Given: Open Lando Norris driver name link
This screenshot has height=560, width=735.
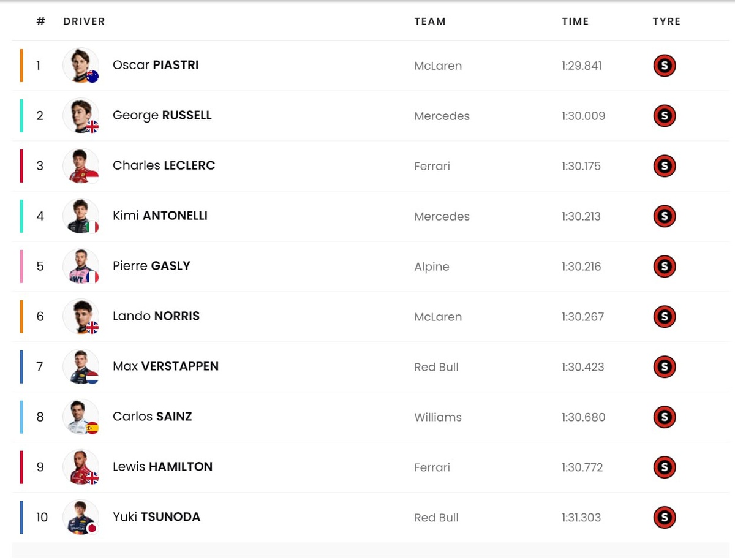Looking at the screenshot, I should [x=156, y=316].
